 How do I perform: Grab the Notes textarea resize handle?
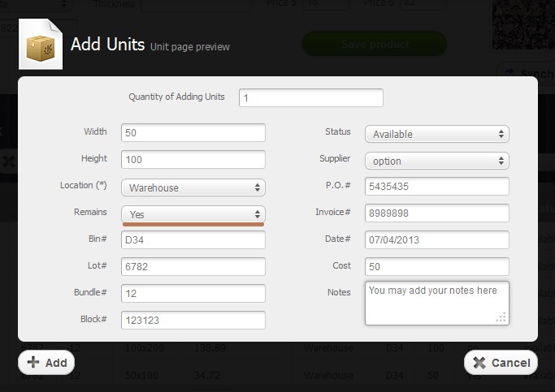(x=502, y=317)
